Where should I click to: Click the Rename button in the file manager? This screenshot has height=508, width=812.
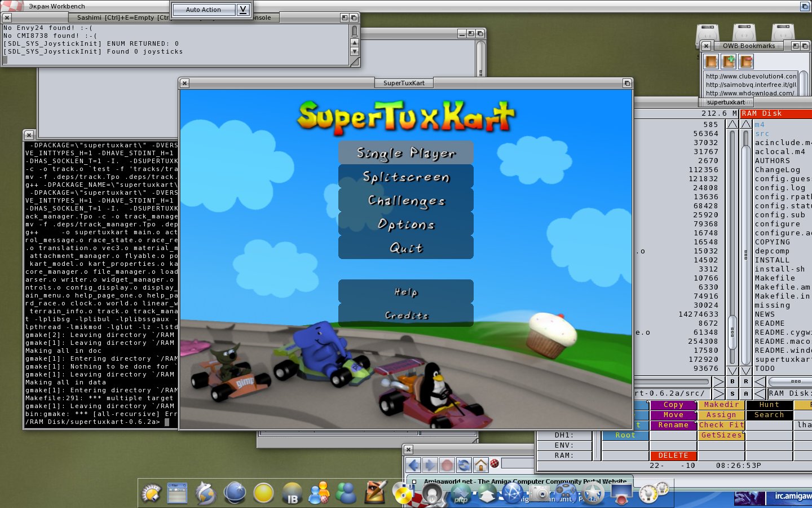(x=673, y=425)
